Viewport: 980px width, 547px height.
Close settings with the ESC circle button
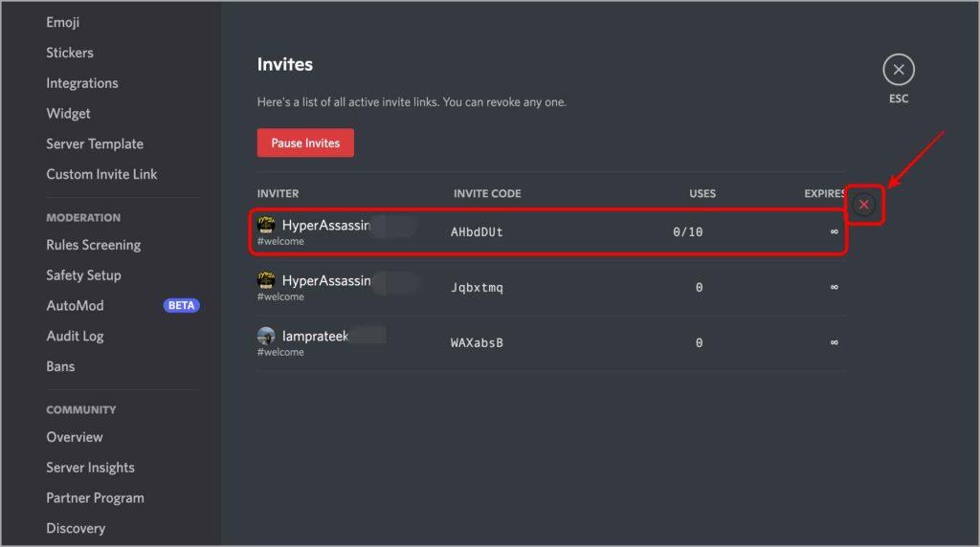point(899,69)
